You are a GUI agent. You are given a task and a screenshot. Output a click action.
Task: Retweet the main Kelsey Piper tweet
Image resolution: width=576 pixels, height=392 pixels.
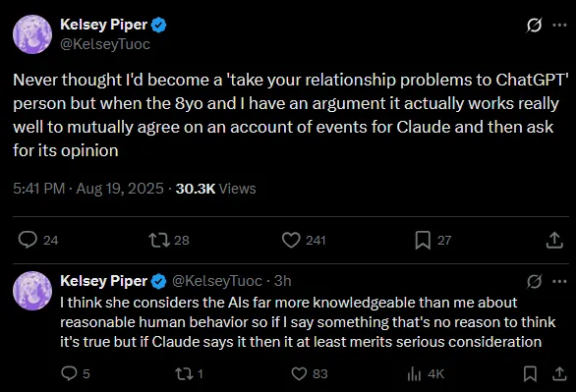pyautogui.click(x=159, y=240)
